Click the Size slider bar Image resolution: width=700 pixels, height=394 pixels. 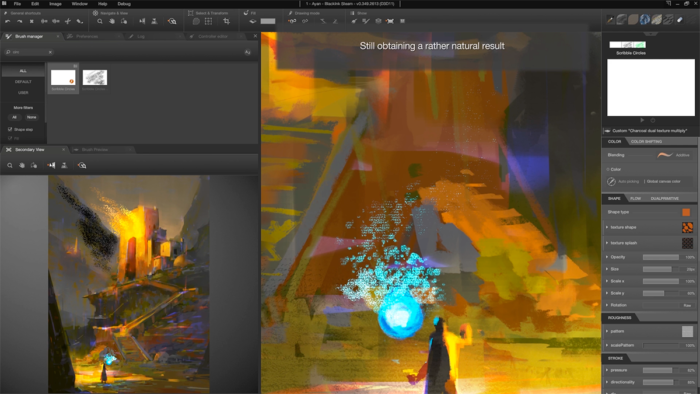pos(661,269)
